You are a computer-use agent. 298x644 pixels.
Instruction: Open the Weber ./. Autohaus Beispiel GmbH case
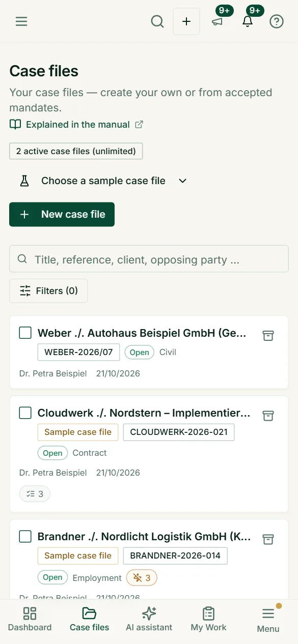142,333
